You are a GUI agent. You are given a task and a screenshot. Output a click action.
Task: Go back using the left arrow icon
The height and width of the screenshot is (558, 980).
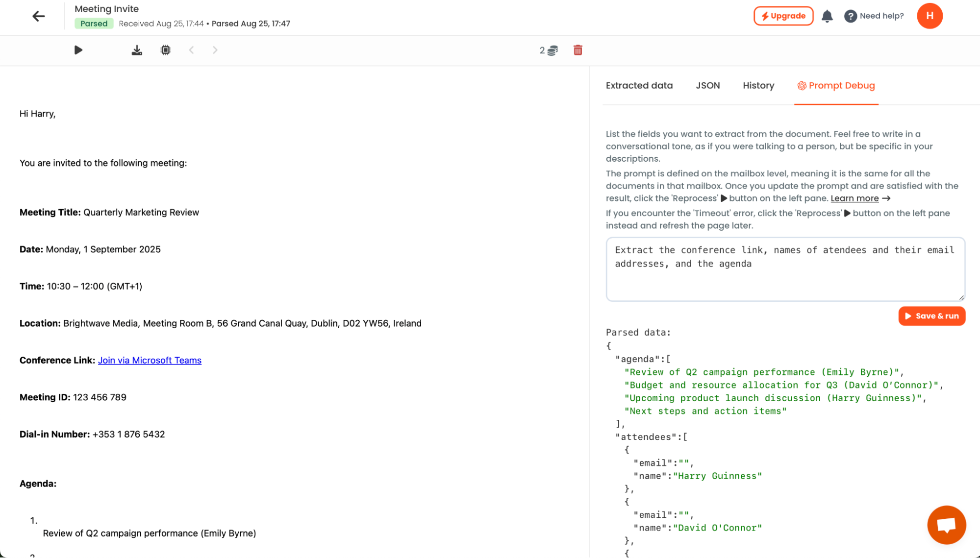click(38, 16)
